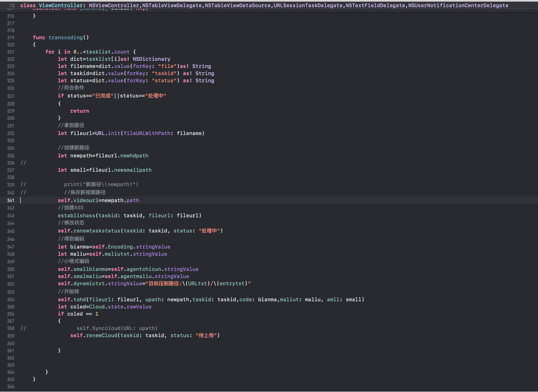This screenshot has height=392, width=538.
Task: Click let bianma=self.Encoding line
Action: pyautogui.click(x=114, y=247)
